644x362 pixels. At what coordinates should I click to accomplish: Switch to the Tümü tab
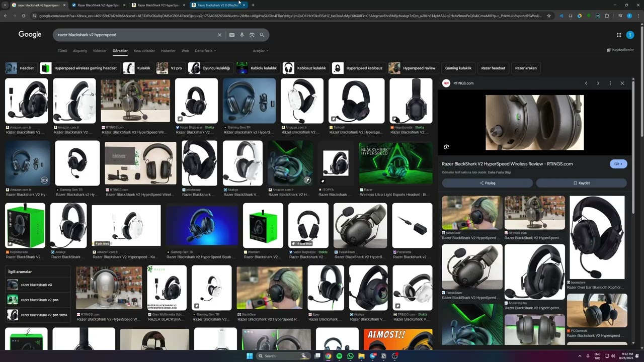tap(62, 51)
